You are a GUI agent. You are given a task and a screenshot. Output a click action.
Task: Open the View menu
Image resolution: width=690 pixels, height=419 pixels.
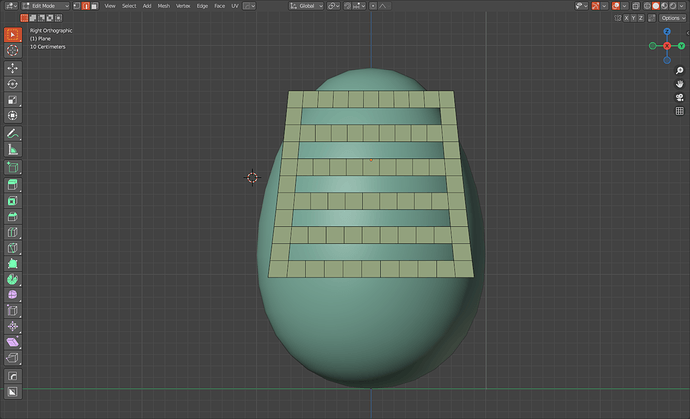pyautogui.click(x=110, y=6)
